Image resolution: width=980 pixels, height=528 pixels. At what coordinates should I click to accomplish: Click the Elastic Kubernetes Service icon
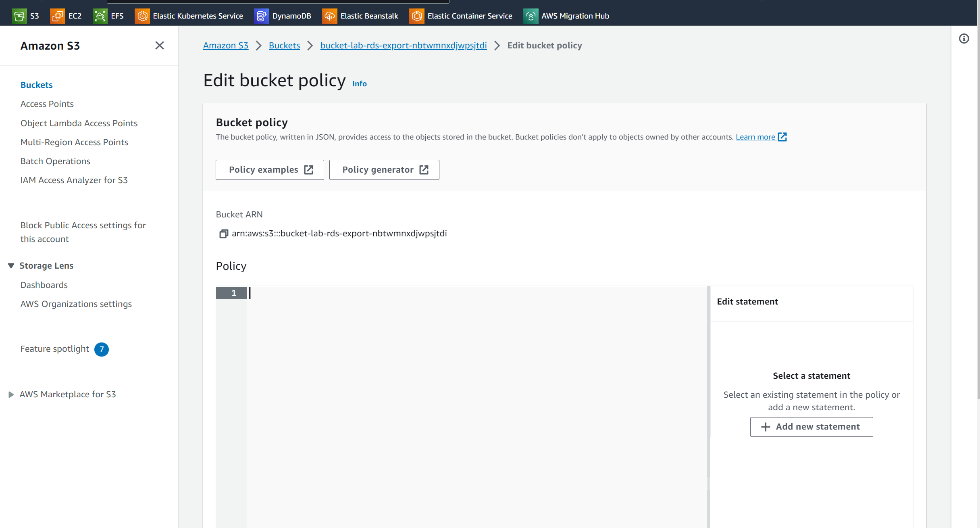[x=142, y=16]
